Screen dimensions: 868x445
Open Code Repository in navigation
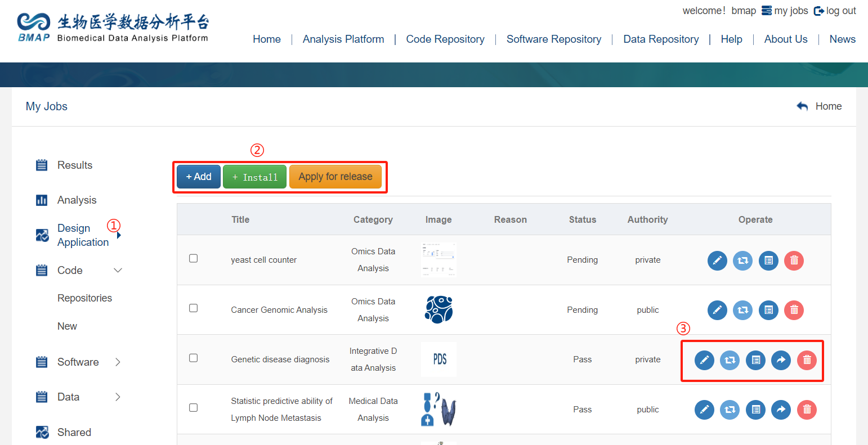(445, 39)
